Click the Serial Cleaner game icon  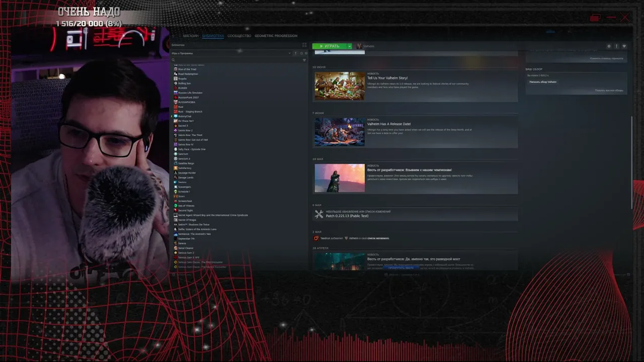176,248
